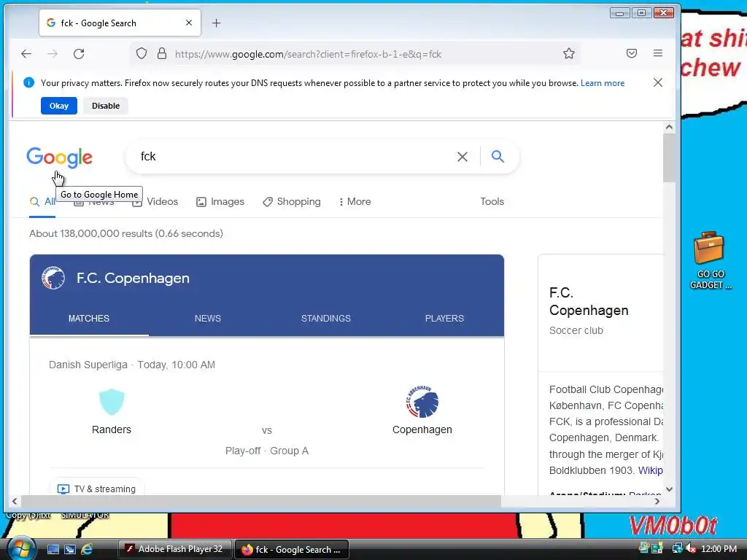This screenshot has width=747, height=560.
Task: Click the Randers team name
Action: tap(112, 429)
